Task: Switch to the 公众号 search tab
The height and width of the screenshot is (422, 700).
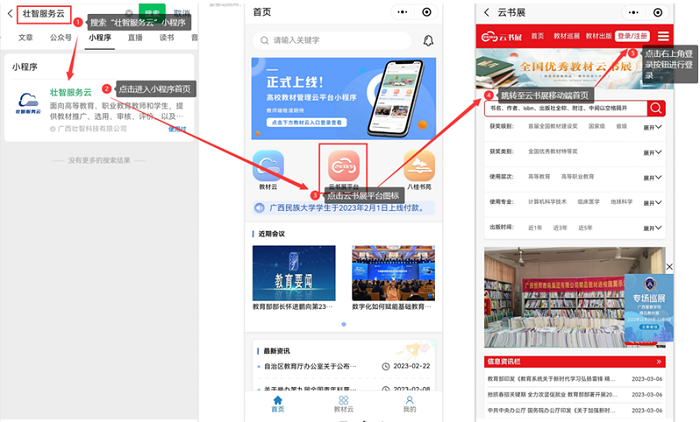Action: [x=61, y=37]
